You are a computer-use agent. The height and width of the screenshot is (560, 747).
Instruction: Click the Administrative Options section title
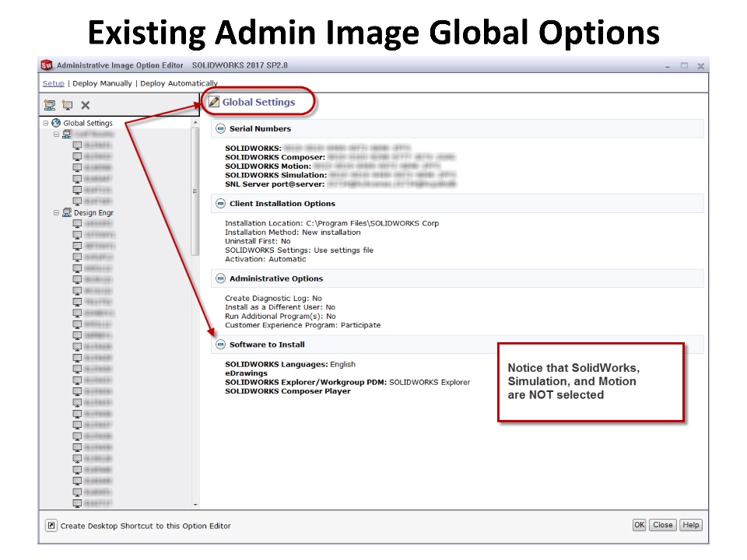click(x=276, y=278)
